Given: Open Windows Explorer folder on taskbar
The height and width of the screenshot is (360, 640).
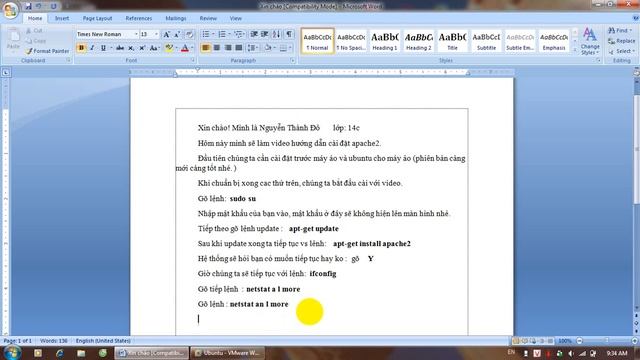Looking at the screenshot, I should coord(81,353).
